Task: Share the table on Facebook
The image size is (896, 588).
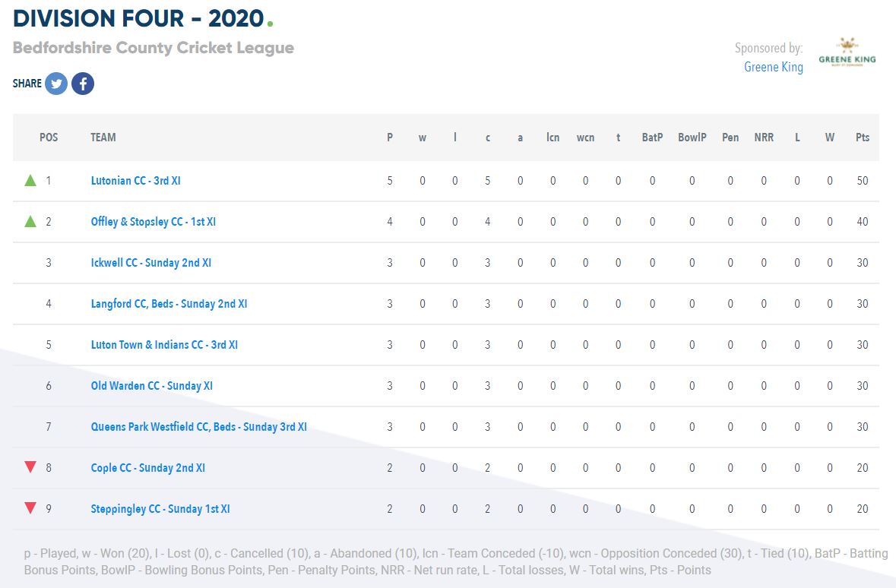Action: 83,84
